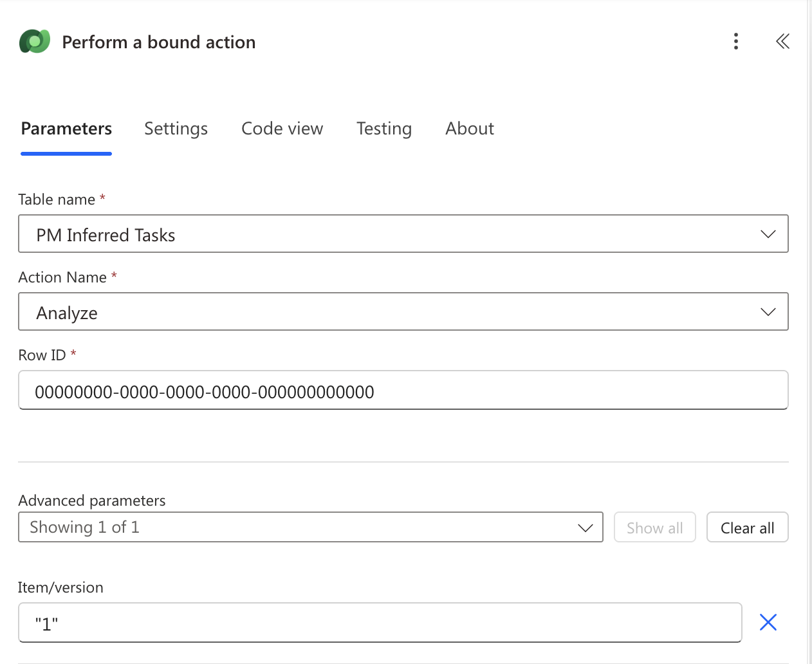The height and width of the screenshot is (664, 812).
Task: Open the action options ellipsis menu
Action: coord(735,41)
